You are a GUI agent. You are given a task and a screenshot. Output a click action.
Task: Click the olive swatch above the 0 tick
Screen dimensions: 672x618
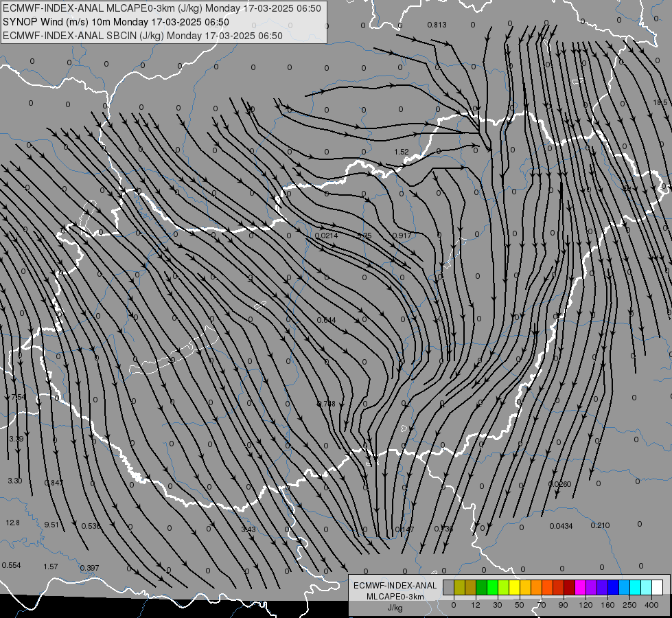pyautogui.click(x=460, y=587)
